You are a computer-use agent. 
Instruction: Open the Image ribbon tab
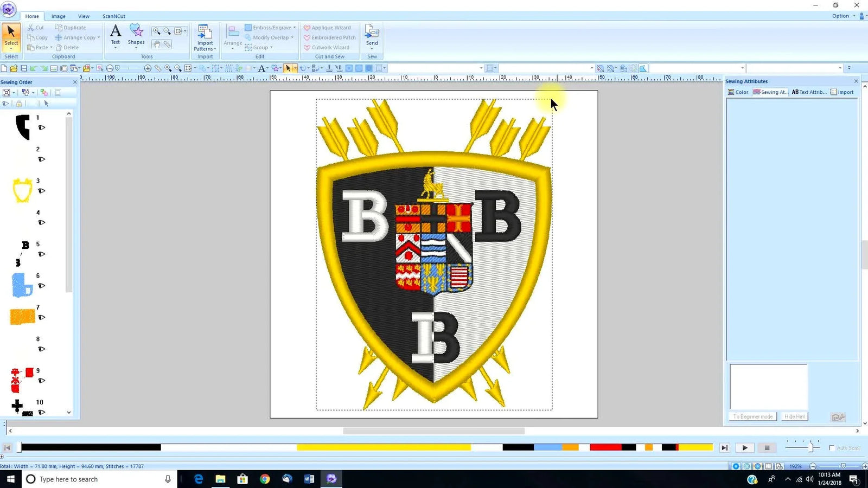[x=59, y=16]
